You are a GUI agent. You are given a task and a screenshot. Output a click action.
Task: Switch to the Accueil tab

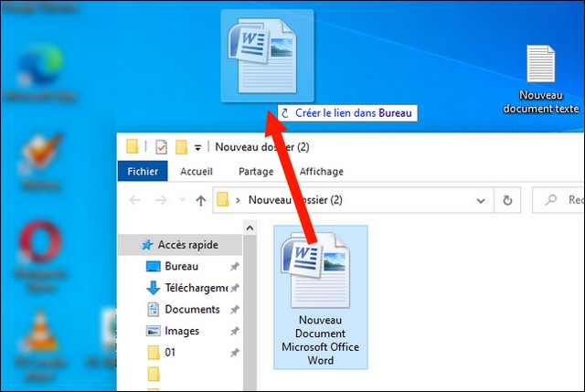pos(197,171)
